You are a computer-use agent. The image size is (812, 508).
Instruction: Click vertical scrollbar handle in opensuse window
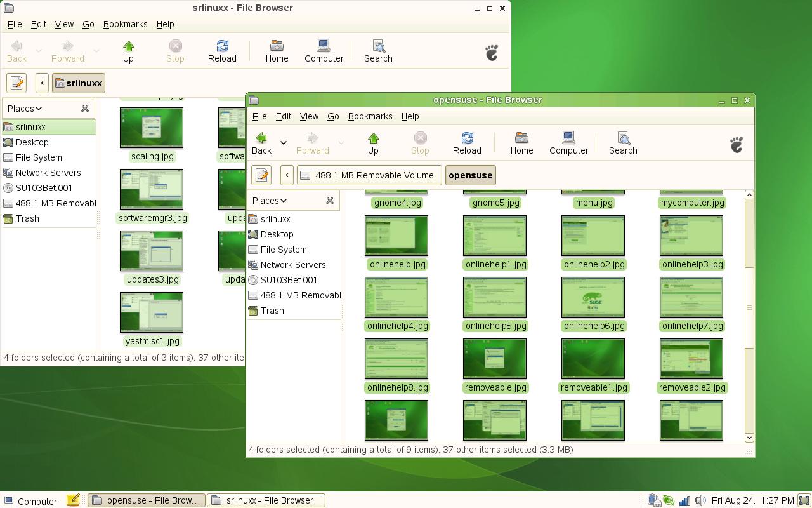point(749,308)
